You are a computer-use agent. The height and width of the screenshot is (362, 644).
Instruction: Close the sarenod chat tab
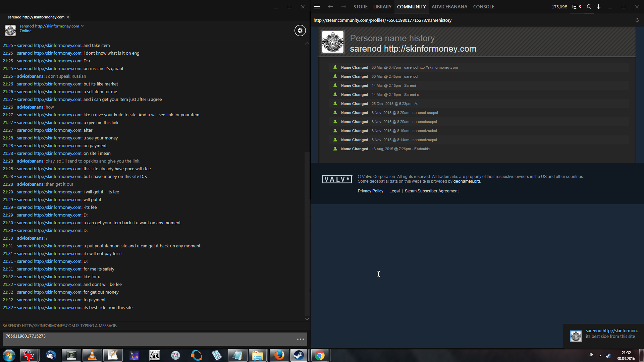(68, 17)
